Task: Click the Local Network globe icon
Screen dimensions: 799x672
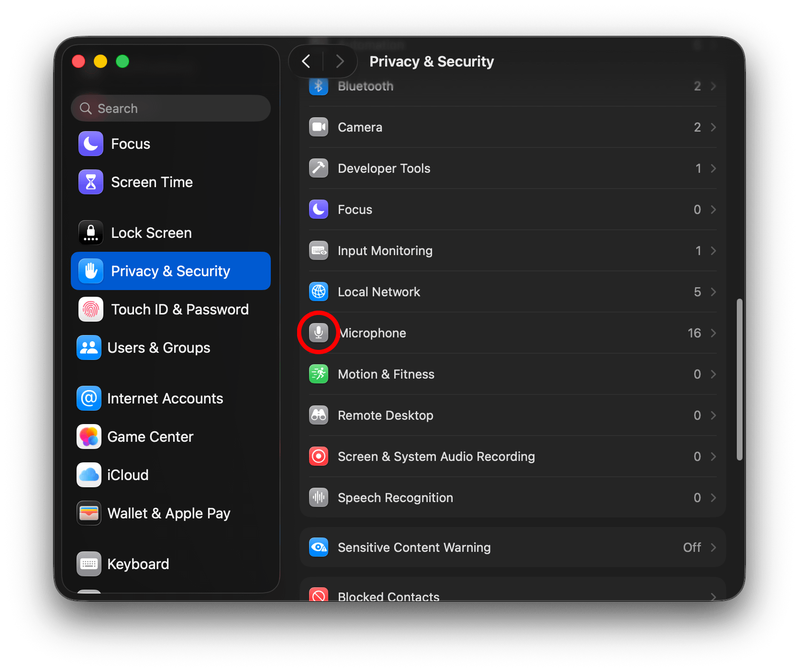Action: pos(319,292)
